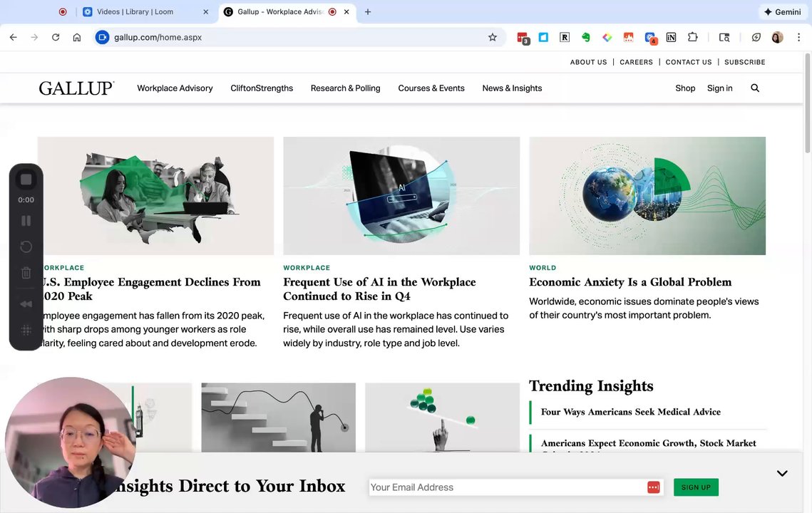Open the Evernote elephant extension
The image size is (812, 513).
(586, 37)
